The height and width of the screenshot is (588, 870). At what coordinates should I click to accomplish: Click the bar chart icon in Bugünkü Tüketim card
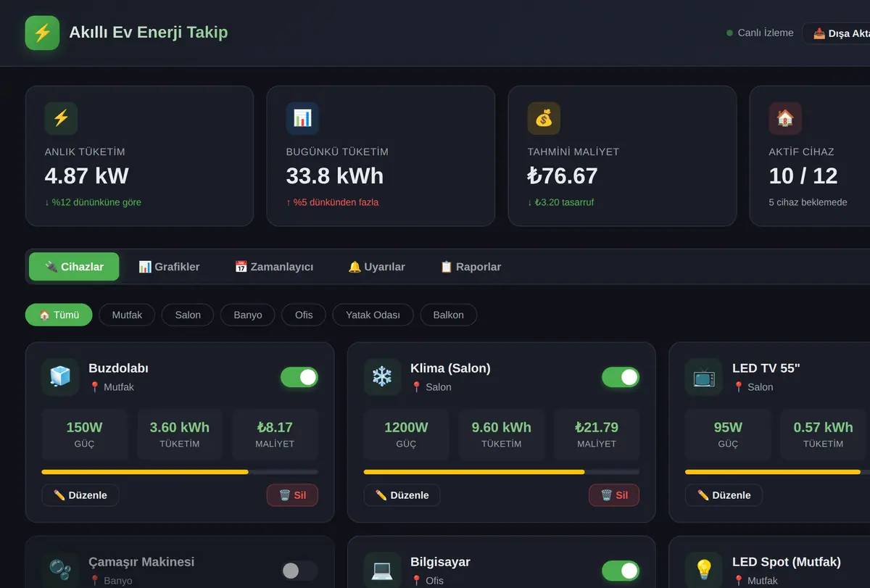[302, 118]
